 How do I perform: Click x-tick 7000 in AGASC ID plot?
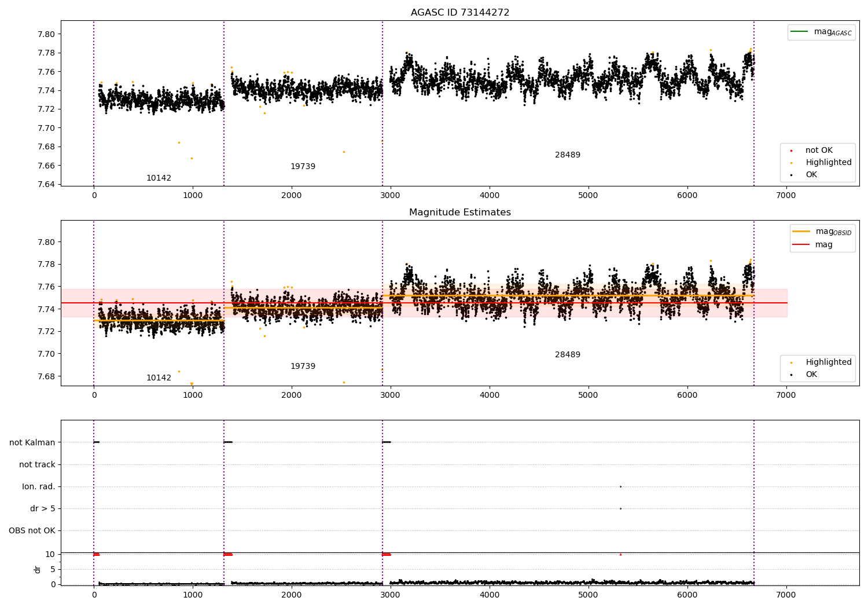786,195
